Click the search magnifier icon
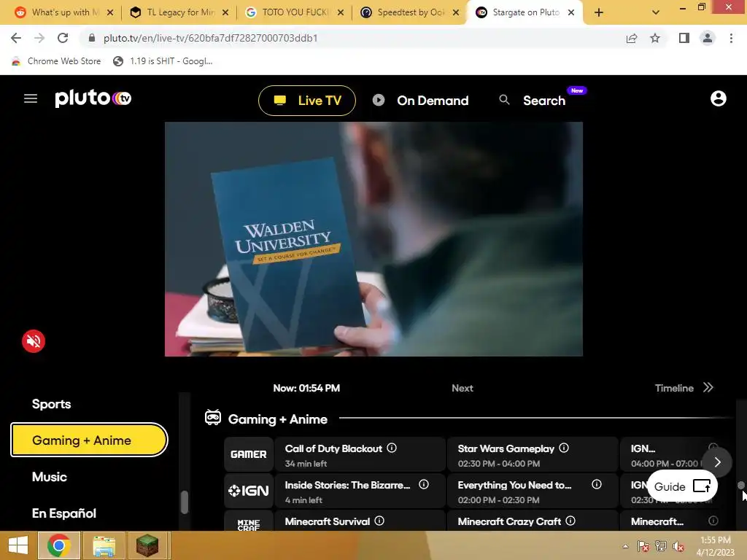 [x=504, y=99]
